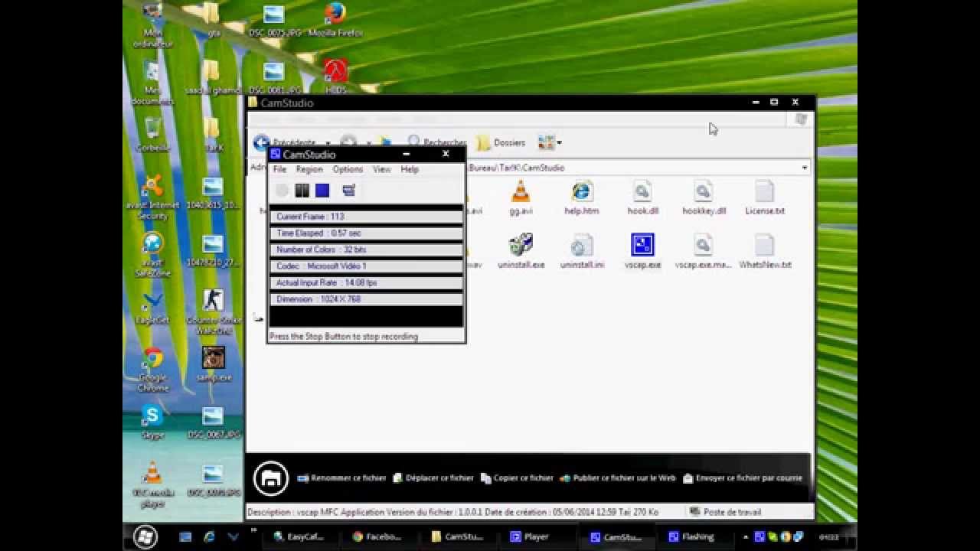Click the Record button in CamStudio toolbar

[x=282, y=191]
